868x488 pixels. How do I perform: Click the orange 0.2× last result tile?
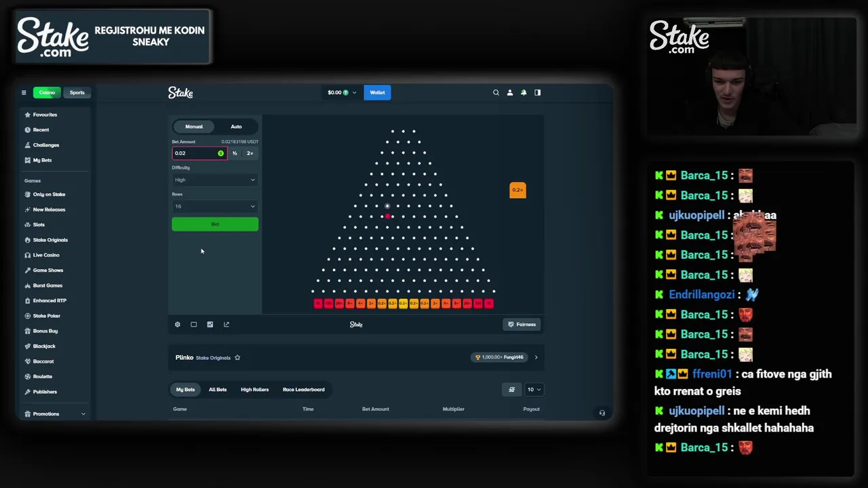click(x=517, y=190)
